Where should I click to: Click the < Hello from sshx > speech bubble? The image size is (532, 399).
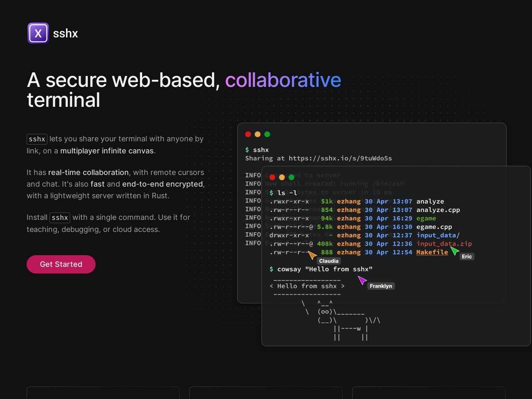(307, 286)
